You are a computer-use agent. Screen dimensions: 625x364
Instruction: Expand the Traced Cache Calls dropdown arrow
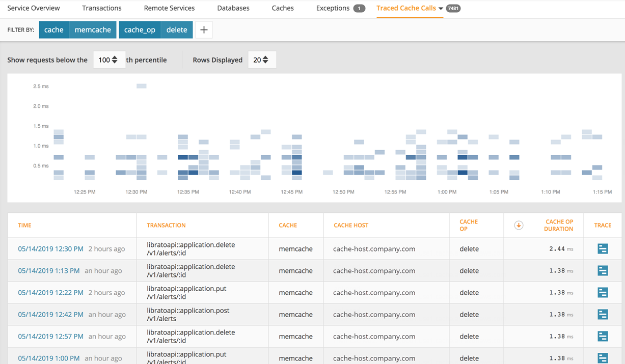(x=441, y=8)
